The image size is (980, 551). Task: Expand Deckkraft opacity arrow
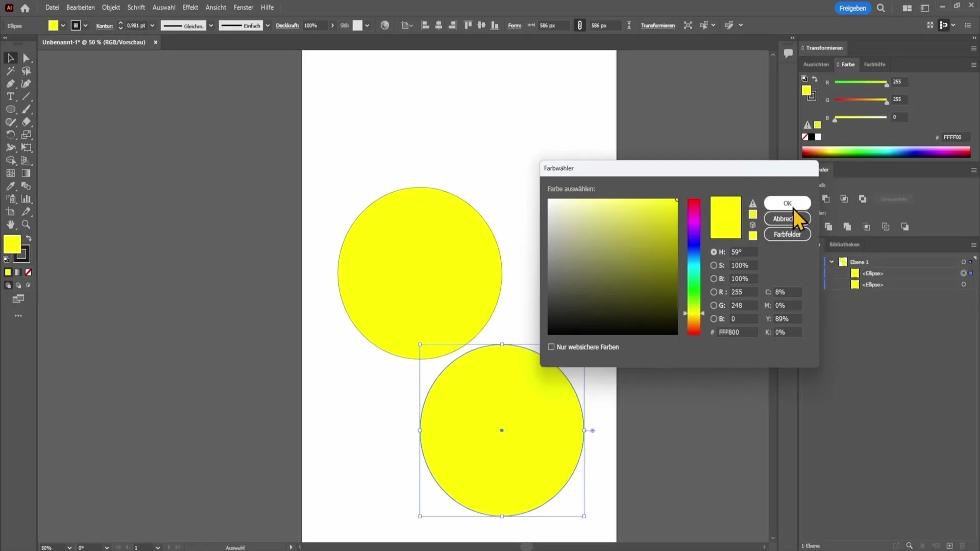332,26
